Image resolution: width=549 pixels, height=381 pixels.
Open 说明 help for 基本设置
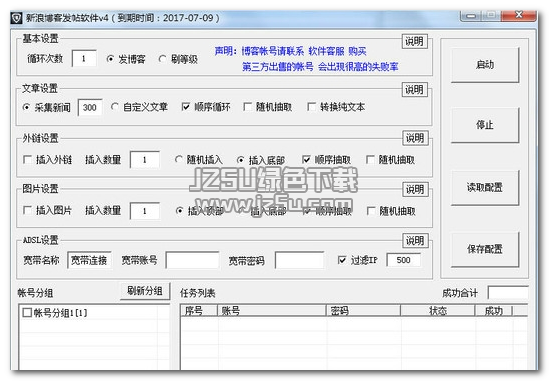(415, 42)
